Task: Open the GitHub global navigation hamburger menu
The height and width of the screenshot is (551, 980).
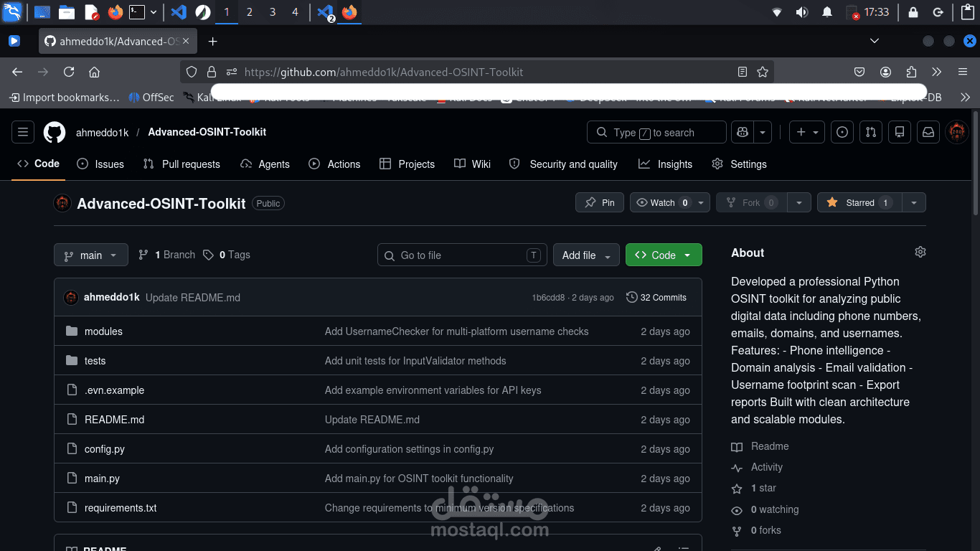Action: (23, 132)
